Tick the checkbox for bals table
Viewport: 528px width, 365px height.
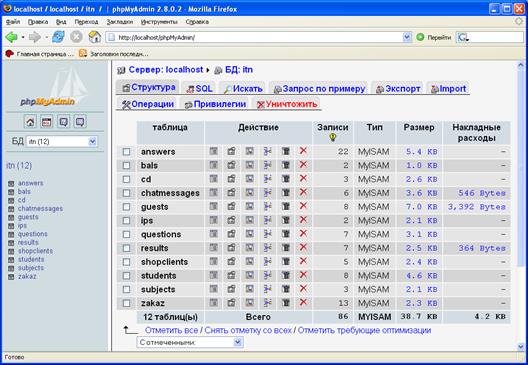point(126,166)
